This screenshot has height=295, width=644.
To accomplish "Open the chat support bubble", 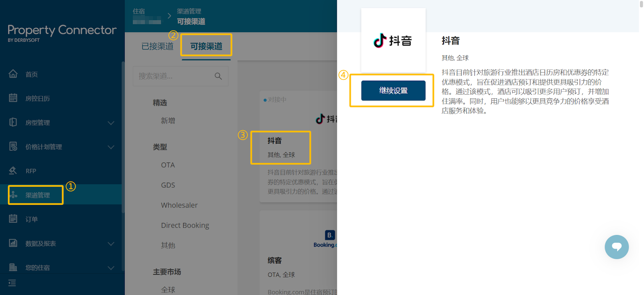I will click(617, 247).
